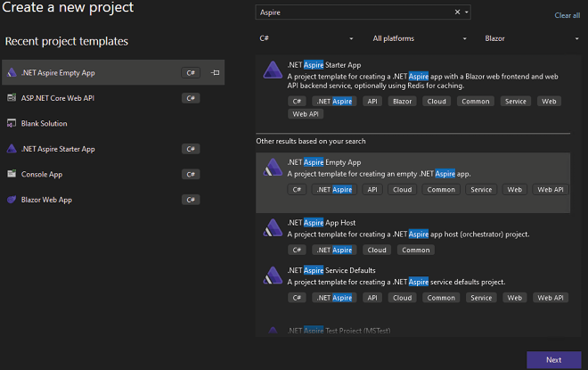Click the Common tag on App Host
This screenshot has width=588, height=370.
(x=416, y=250)
